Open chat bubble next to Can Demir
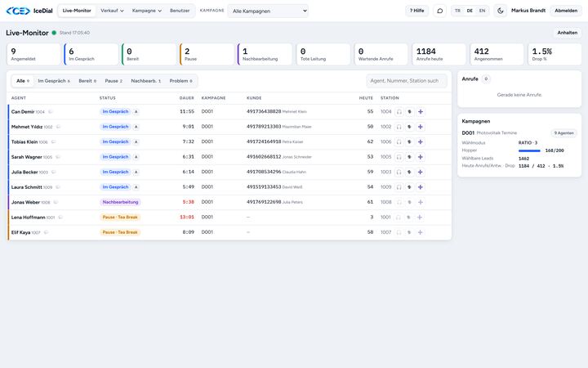This screenshot has width=588, height=368. (x=51, y=111)
